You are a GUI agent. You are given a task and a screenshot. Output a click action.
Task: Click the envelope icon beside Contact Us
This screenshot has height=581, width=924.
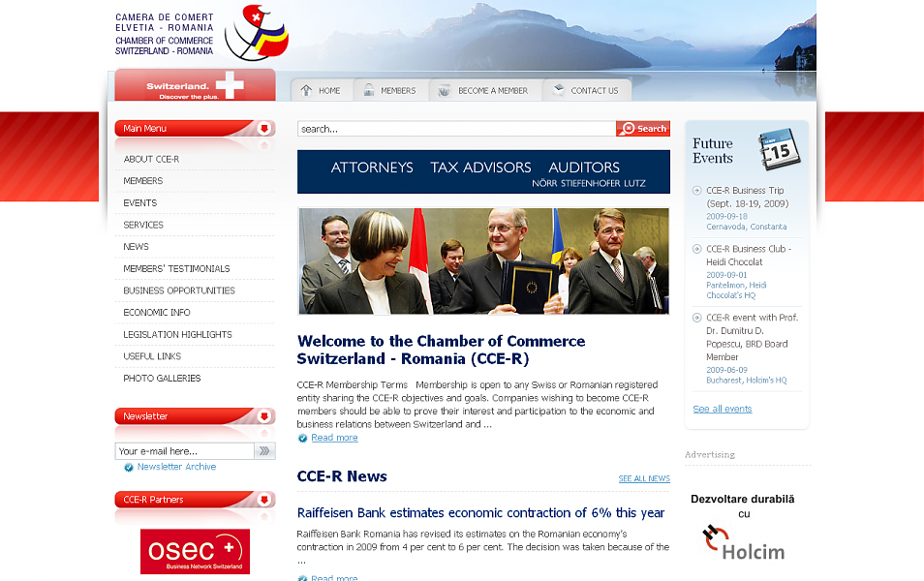[x=558, y=89]
